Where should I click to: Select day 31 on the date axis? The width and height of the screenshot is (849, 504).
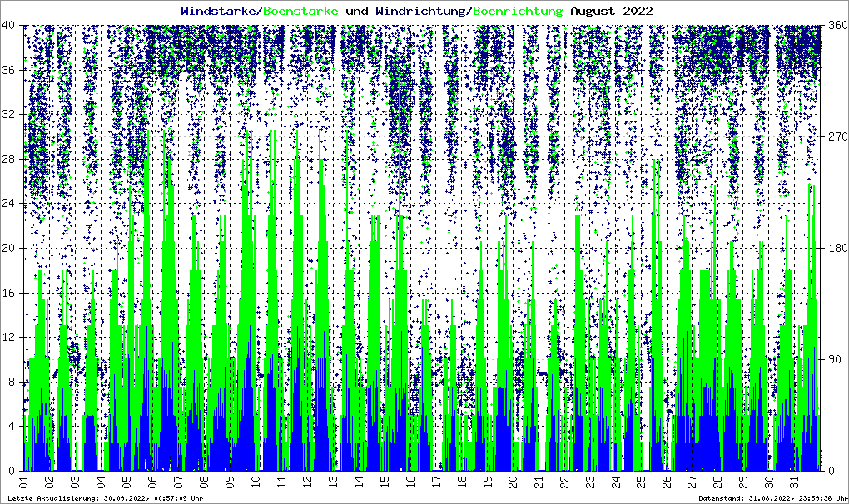[795, 482]
